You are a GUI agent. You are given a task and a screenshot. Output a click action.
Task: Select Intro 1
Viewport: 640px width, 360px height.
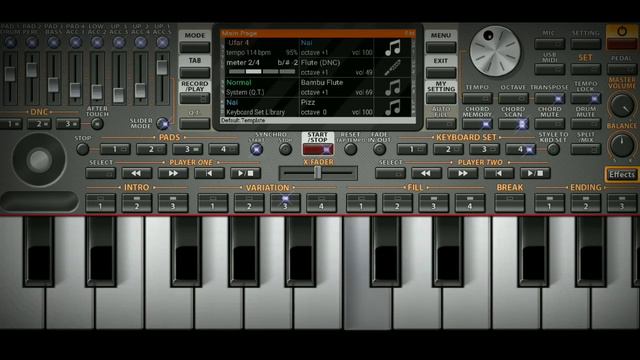100,203
